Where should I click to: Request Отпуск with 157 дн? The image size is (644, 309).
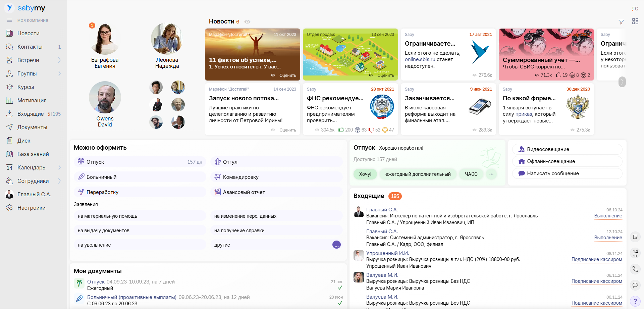point(140,162)
